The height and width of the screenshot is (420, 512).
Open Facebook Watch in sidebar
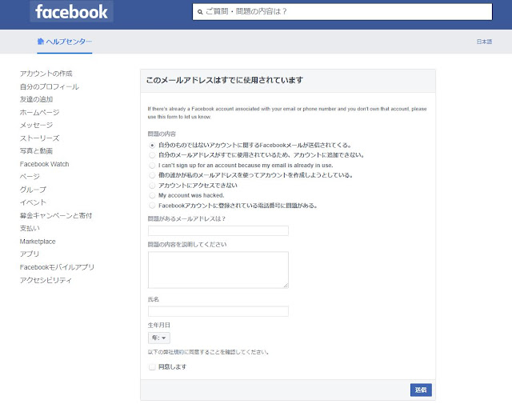[x=45, y=164]
